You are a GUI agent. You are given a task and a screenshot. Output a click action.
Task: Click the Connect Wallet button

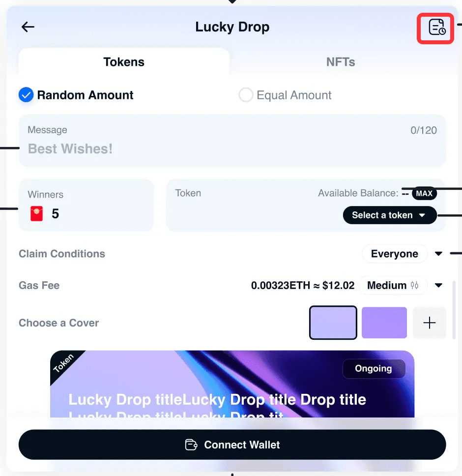coord(232,445)
